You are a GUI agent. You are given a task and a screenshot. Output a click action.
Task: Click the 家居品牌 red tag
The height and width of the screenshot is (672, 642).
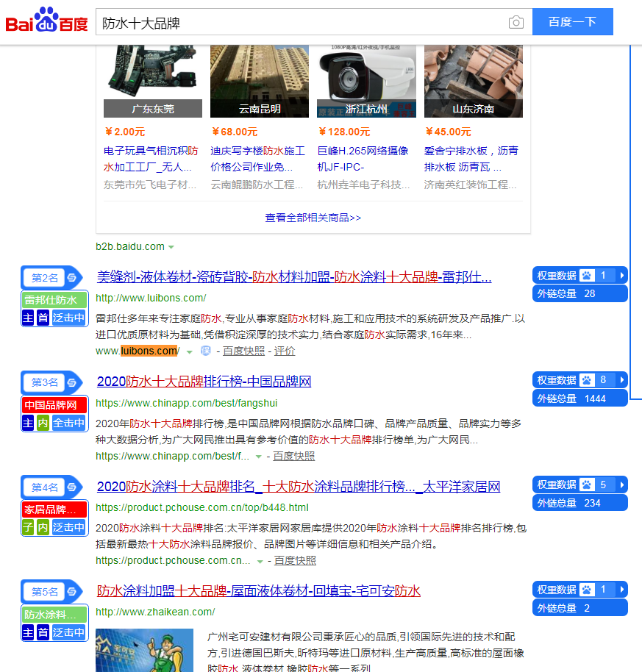pyautogui.click(x=54, y=510)
